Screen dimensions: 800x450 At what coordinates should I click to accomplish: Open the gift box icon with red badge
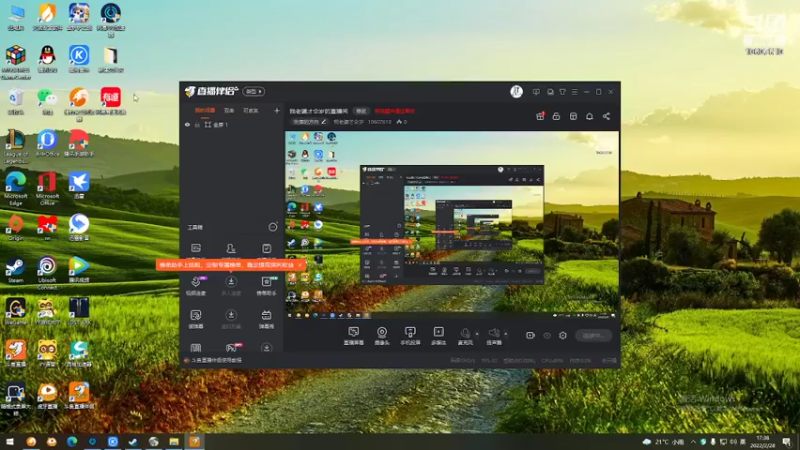[x=540, y=116]
